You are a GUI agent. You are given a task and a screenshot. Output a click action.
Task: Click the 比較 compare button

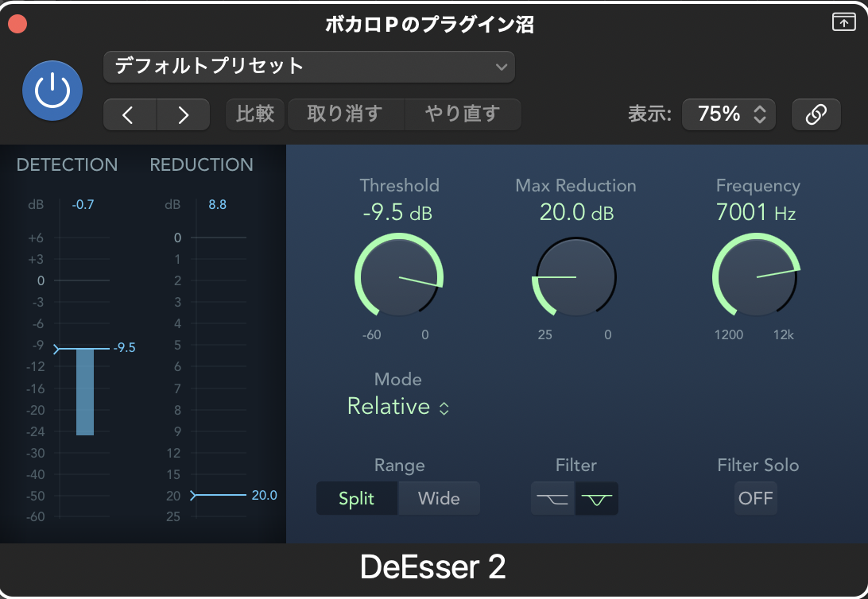pyautogui.click(x=255, y=114)
